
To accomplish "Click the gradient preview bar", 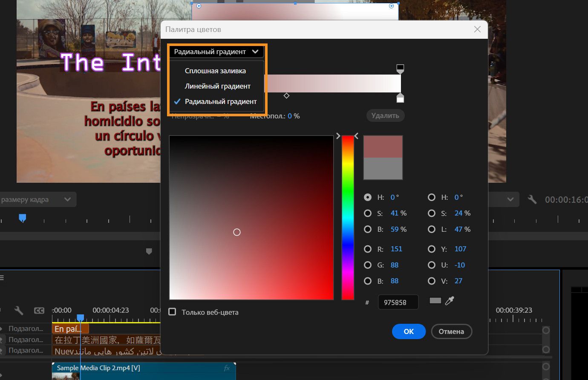I will 333,83.
